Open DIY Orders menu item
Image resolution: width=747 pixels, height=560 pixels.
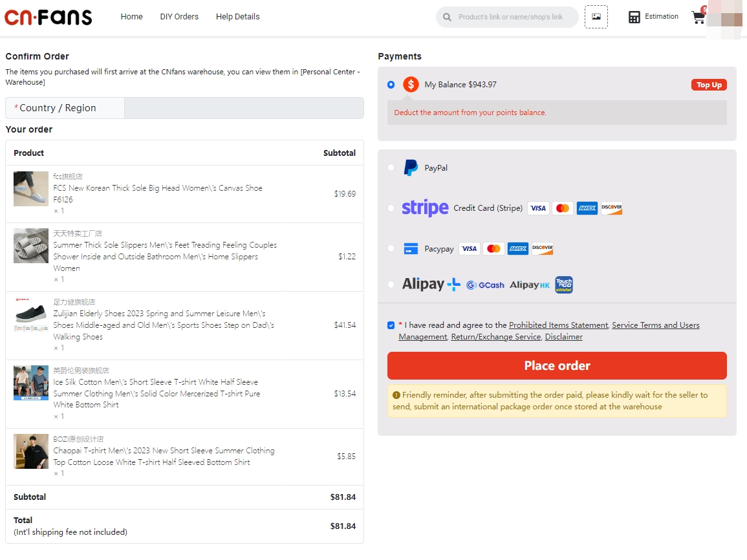point(179,17)
